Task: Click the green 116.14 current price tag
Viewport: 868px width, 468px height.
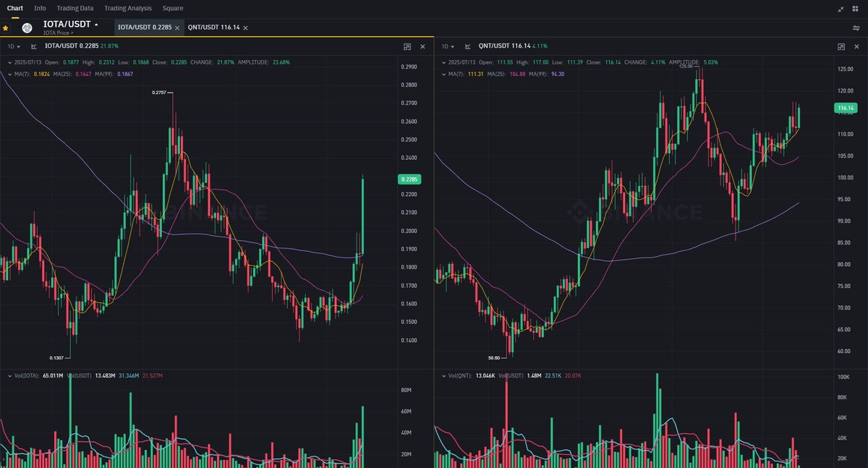Action: click(845, 108)
